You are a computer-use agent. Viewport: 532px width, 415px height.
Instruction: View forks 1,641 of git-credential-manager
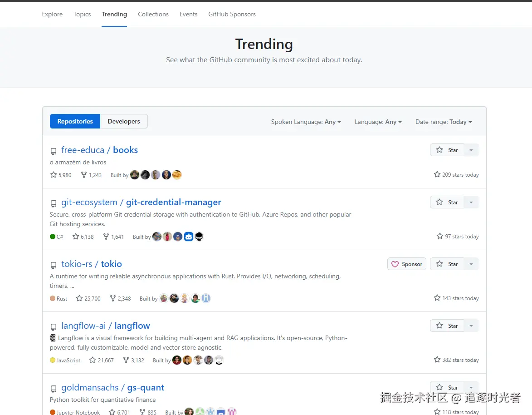tap(113, 237)
